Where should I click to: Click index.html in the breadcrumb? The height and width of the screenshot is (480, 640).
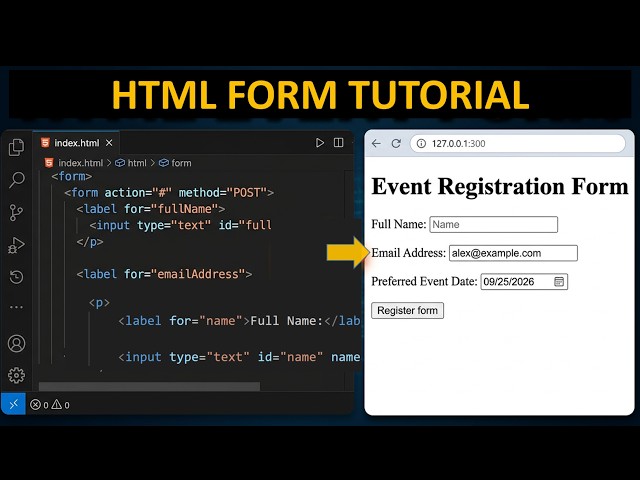80,163
